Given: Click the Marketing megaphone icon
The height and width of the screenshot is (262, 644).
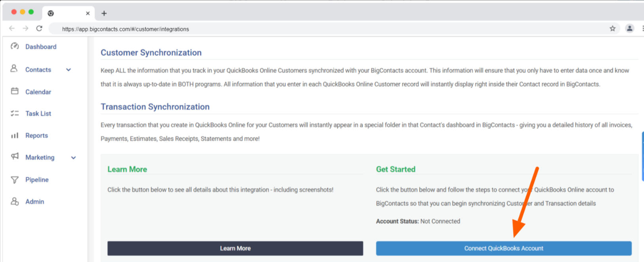Looking at the screenshot, I should click(x=15, y=156).
